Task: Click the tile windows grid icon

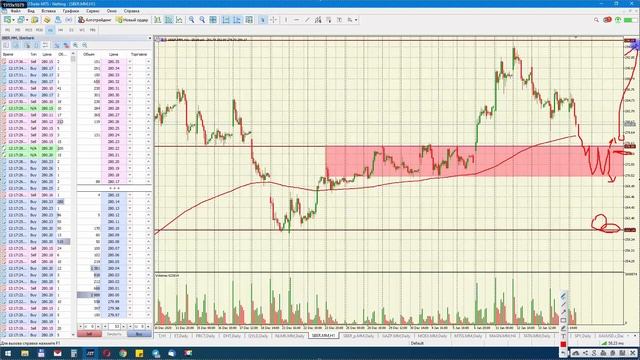Action: click(213, 20)
